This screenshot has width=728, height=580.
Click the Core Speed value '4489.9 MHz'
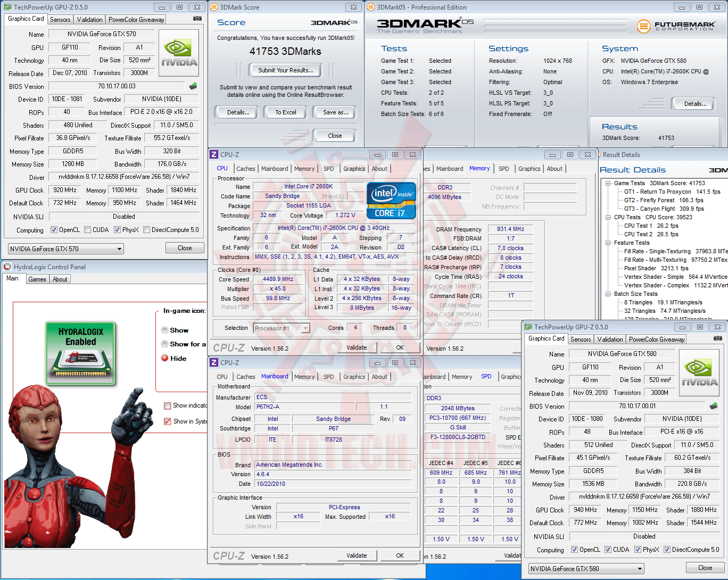click(x=278, y=279)
